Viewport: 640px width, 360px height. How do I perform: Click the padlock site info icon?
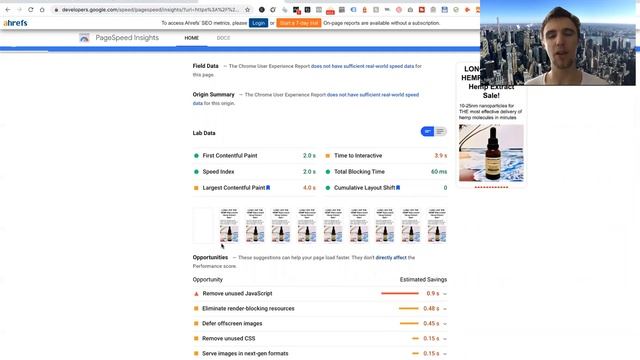click(x=56, y=9)
